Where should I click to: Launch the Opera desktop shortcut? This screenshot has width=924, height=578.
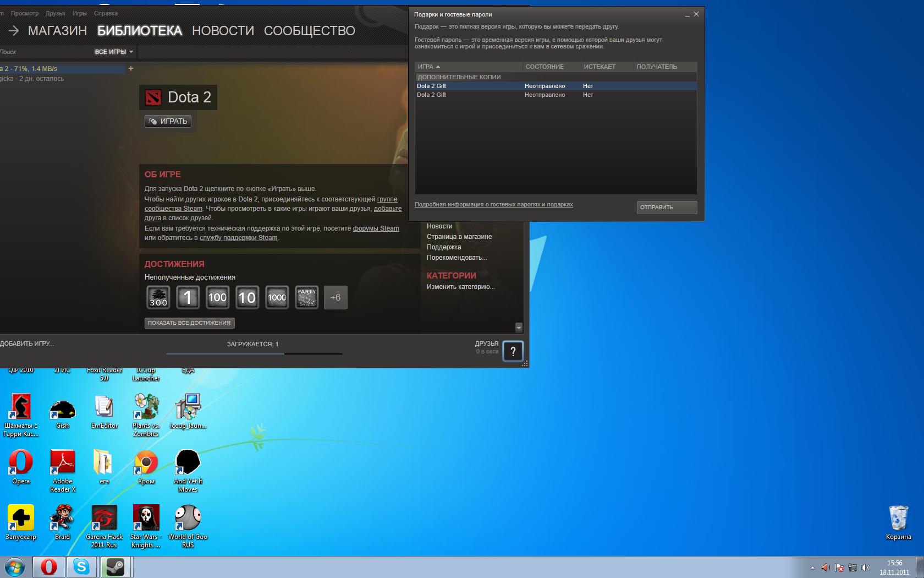pyautogui.click(x=21, y=467)
